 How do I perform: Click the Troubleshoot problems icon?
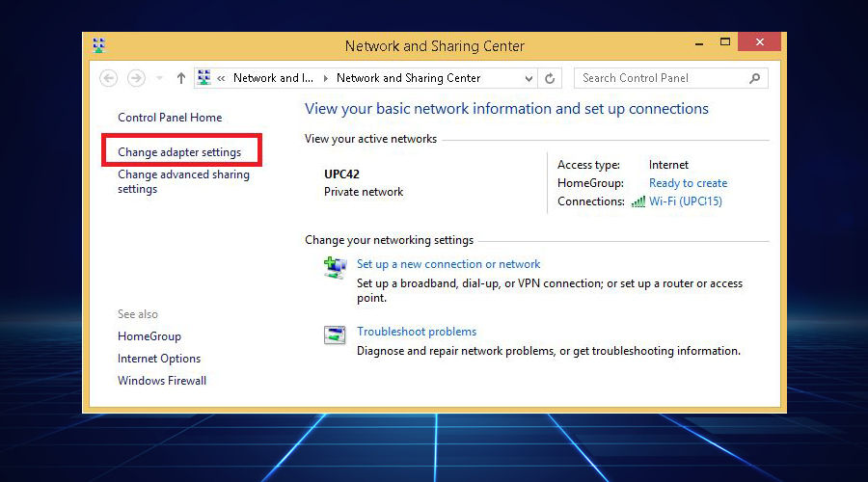pos(335,335)
